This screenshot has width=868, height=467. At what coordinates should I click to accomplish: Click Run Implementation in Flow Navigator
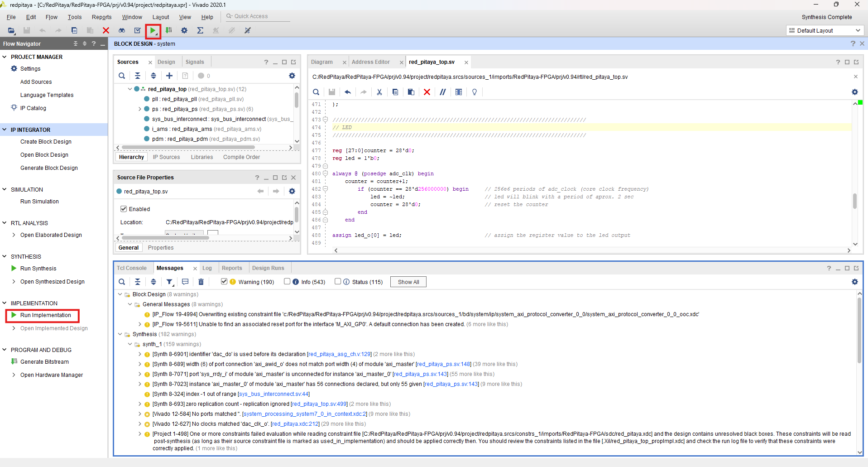click(46, 315)
